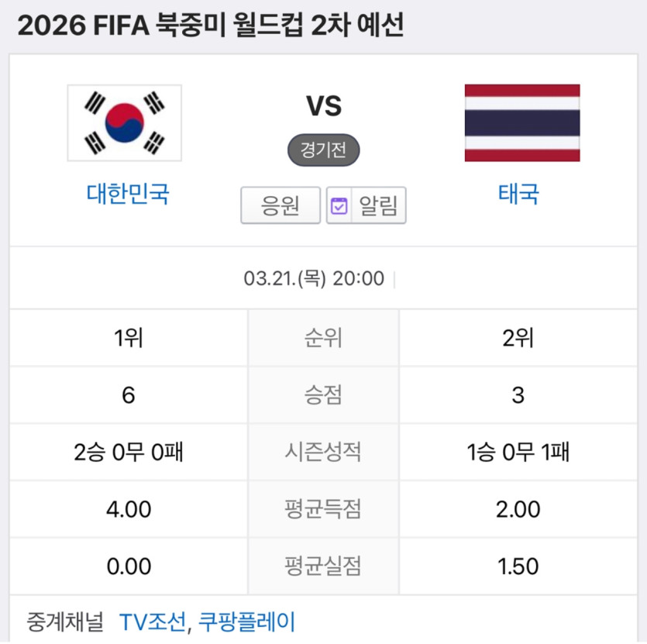Click the match date 03.21.(목) 20:00

pos(314,278)
